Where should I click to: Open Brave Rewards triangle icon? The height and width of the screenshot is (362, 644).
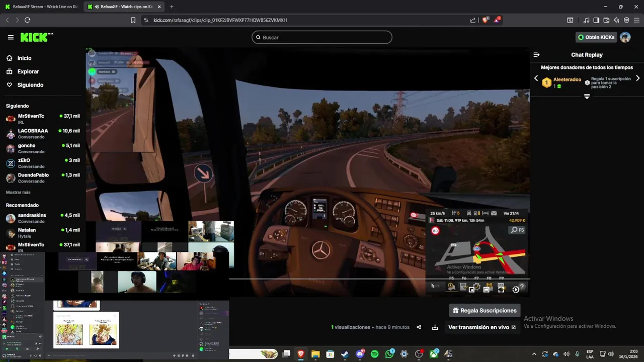497,20
